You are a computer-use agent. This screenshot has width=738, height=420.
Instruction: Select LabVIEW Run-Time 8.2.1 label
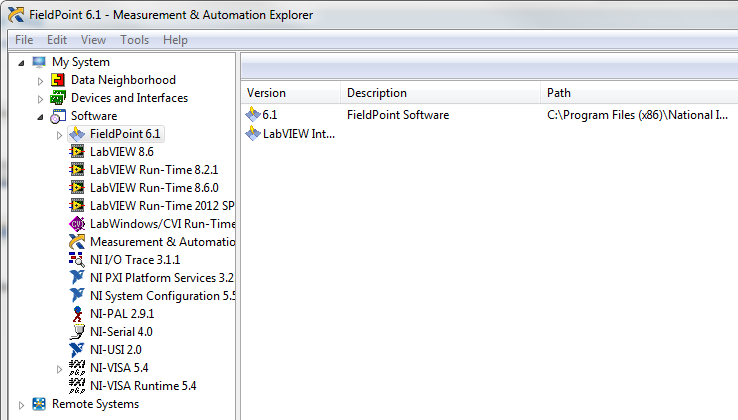tap(154, 170)
